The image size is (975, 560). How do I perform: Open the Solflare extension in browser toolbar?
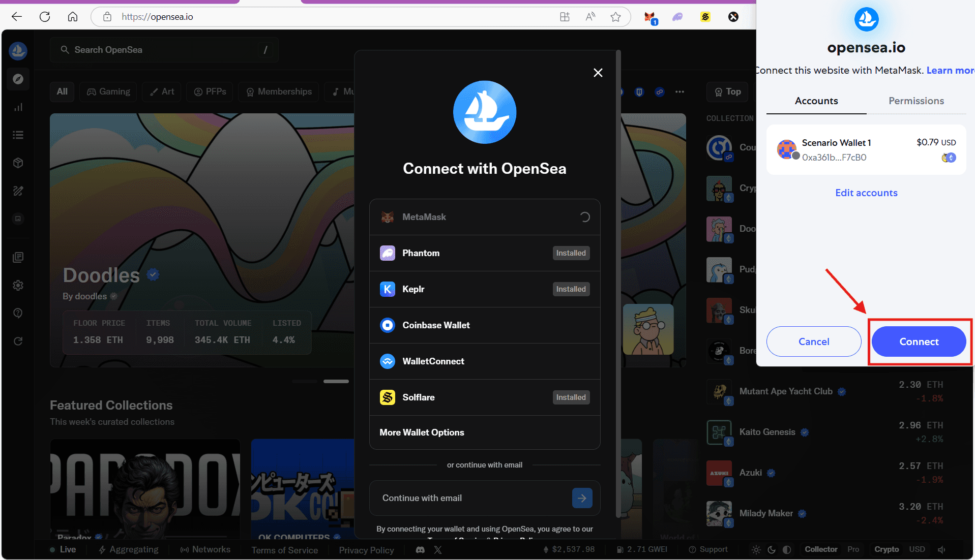pyautogui.click(x=705, y=17)
